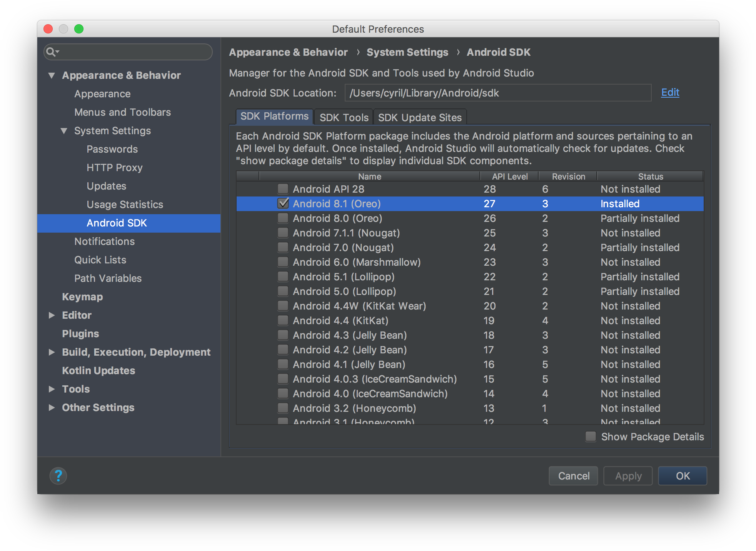This screenshot has height=551, width=756.
Task: Check Android 7.0 (Nougat) checkbox
Action: point(283,247)
